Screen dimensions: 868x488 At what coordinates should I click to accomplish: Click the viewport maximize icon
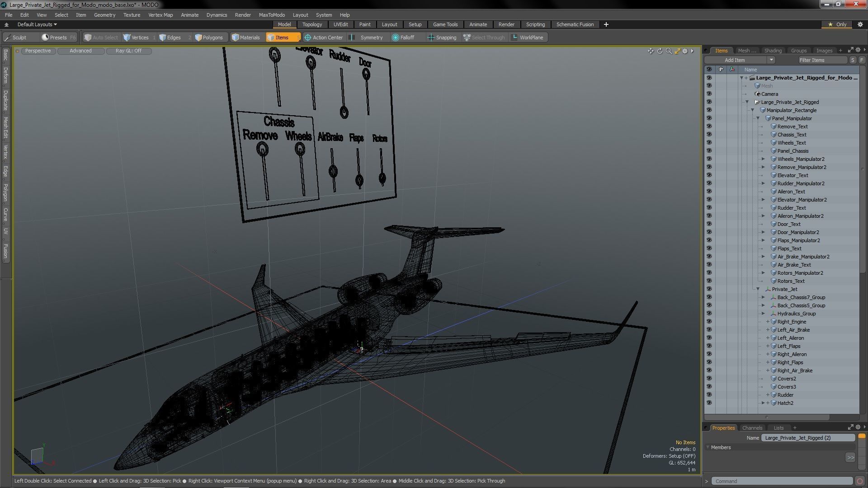click(x=677, y=51)
